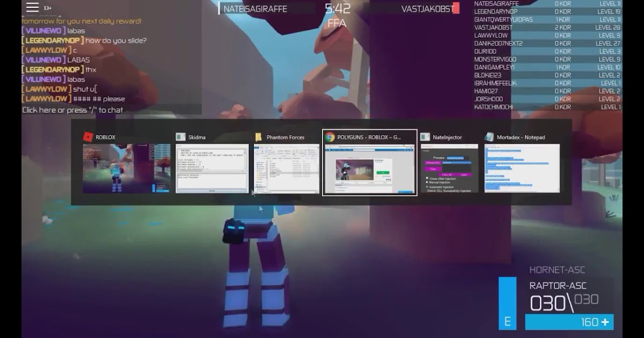Click the Chrome icon beside POLYGUNS title
The image size is (644, 338).
(330, 137)
